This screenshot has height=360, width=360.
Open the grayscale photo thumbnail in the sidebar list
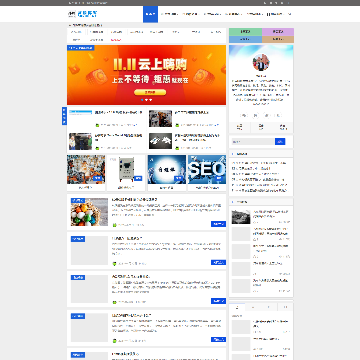point(241,217)
